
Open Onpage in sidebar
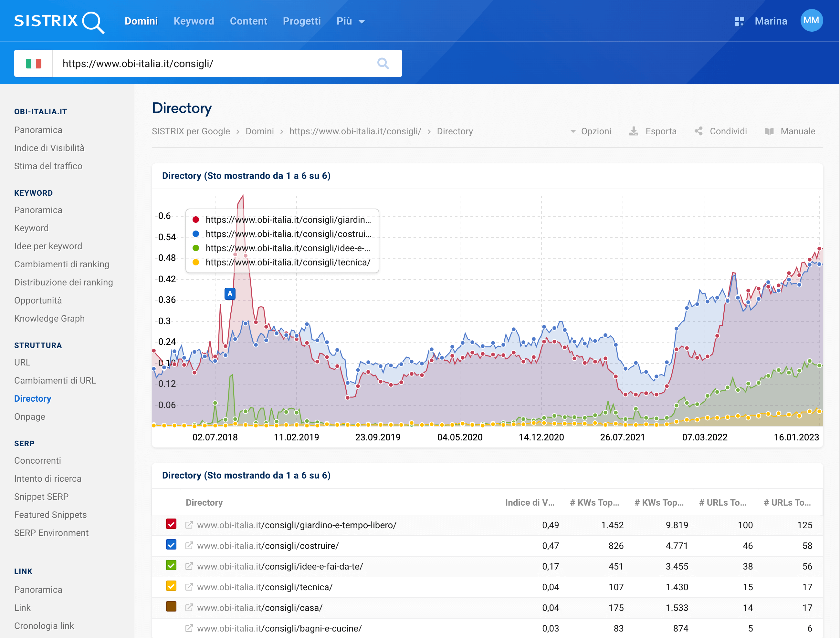[x=30, y=417]
